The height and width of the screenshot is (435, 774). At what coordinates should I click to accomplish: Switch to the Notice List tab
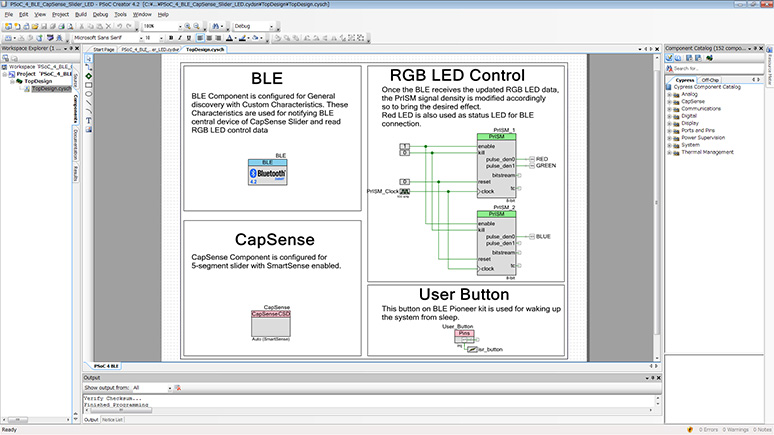[112, 419]
